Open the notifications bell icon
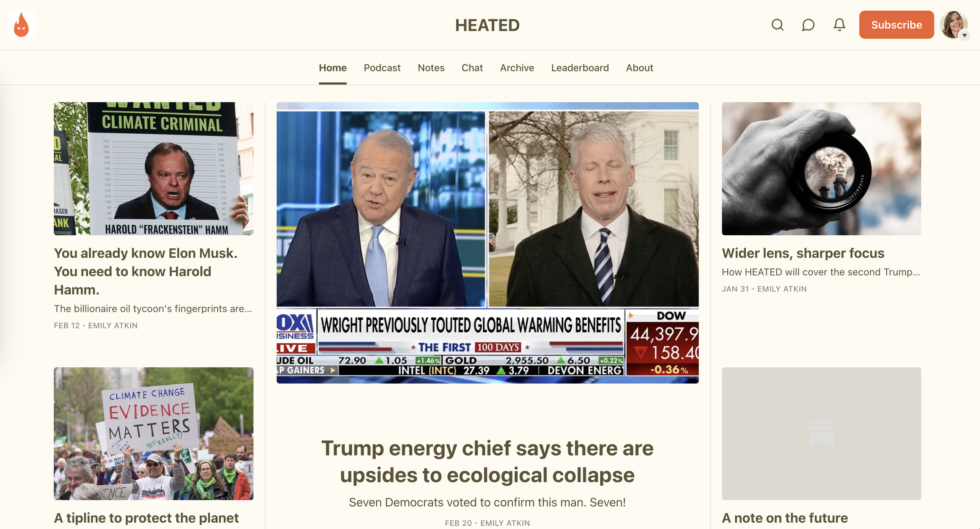The image size is (980, 529). (839, 25)
